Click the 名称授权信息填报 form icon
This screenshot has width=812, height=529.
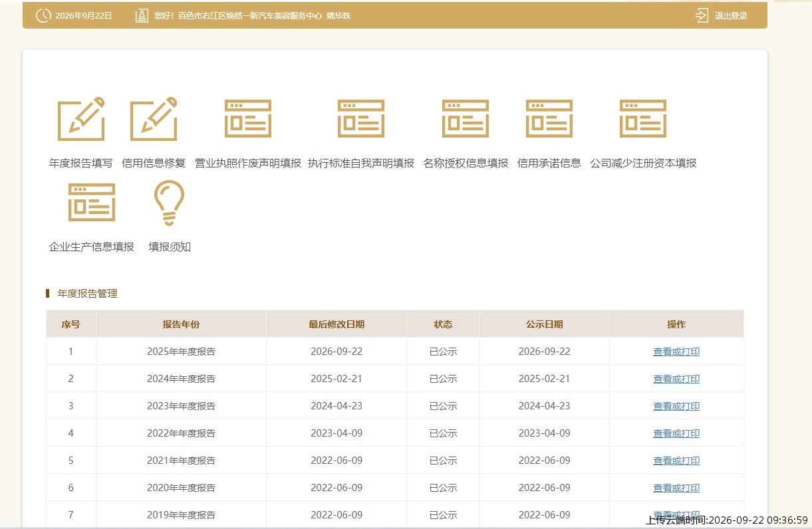(x=466, y=118)
